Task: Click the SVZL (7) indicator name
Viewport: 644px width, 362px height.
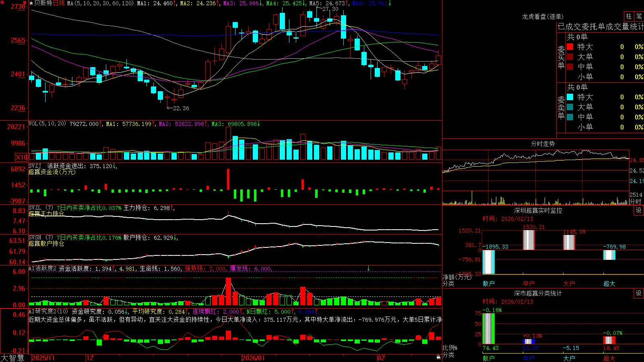Action: [41, 208]
